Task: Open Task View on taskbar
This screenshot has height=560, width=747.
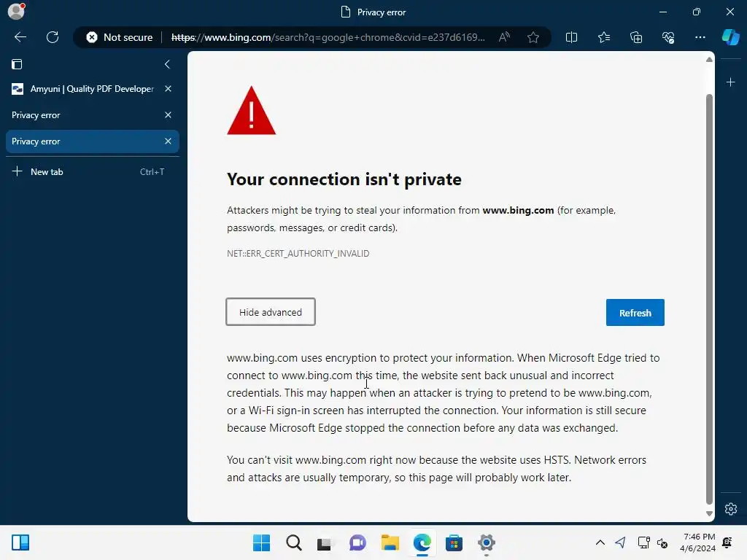Action: tap(325, 542)
